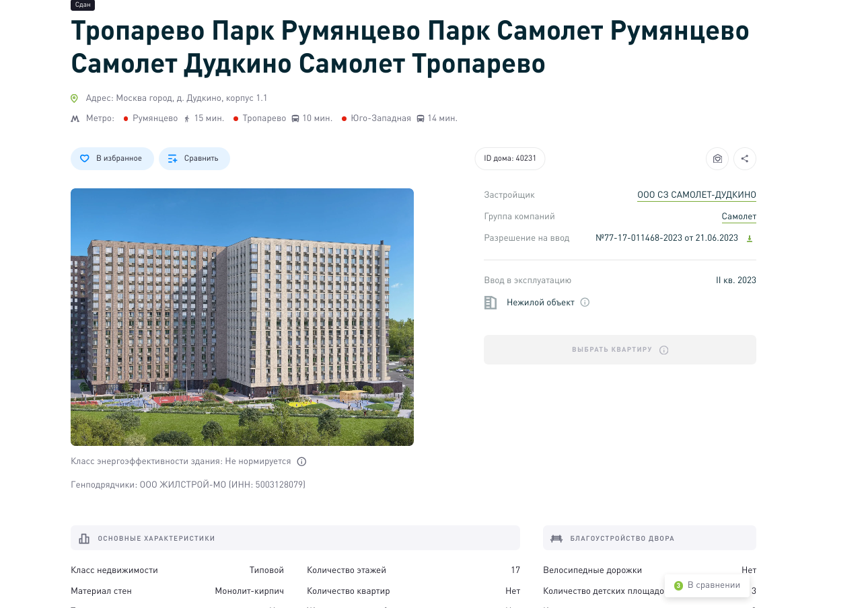The width and height of the screenshot is (868, 608).
Task: Click the Румянцево metro station
Action: tap(155, 118)
